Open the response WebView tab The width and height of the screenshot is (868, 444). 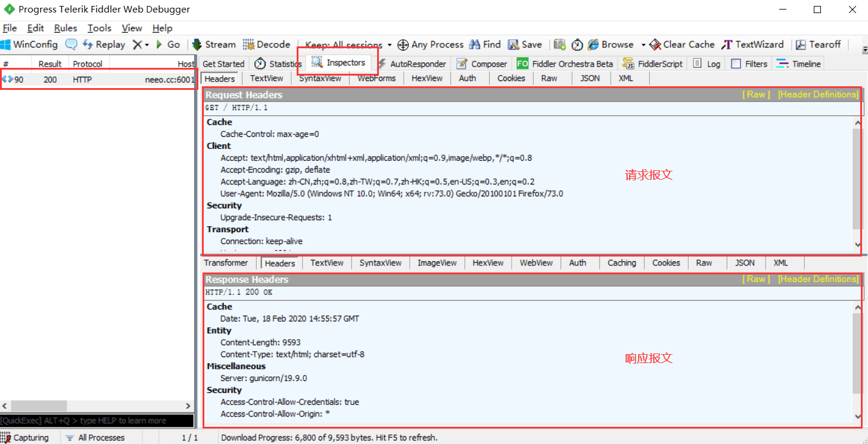pyautogui.click(x=536, y=262)
